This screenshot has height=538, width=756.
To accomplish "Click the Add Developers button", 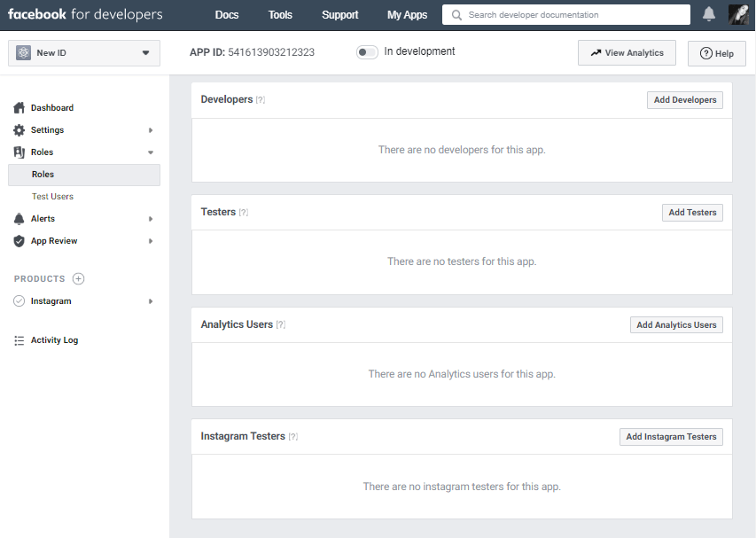I will tap(684, 100).
